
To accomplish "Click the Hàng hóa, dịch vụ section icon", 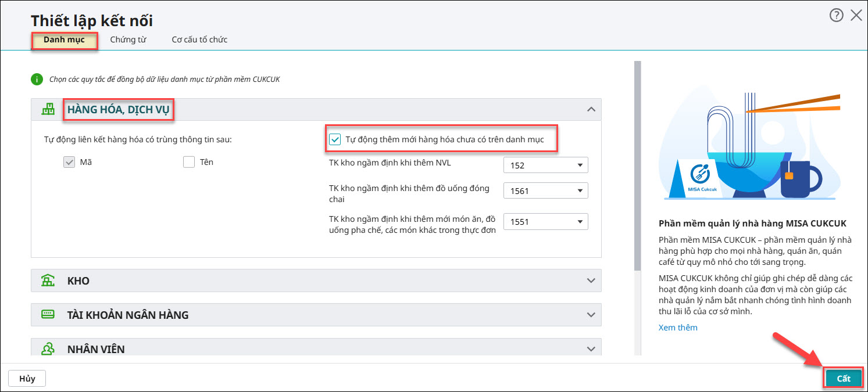I will pos(48,109).
